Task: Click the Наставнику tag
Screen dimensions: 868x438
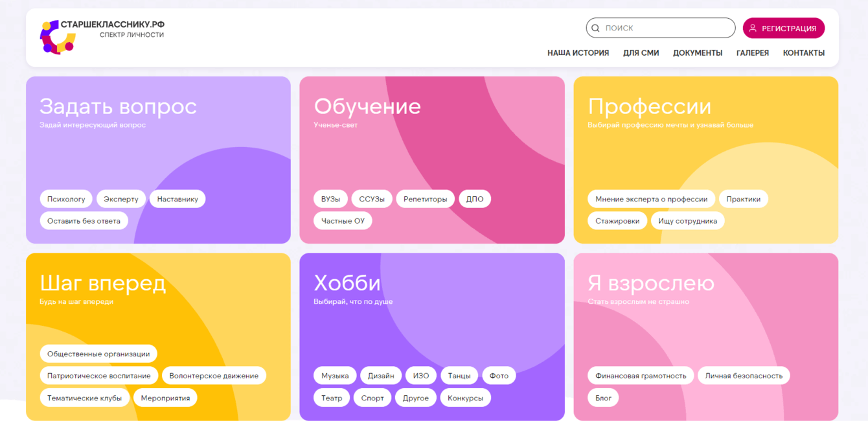Action: [x=177, y=199]
